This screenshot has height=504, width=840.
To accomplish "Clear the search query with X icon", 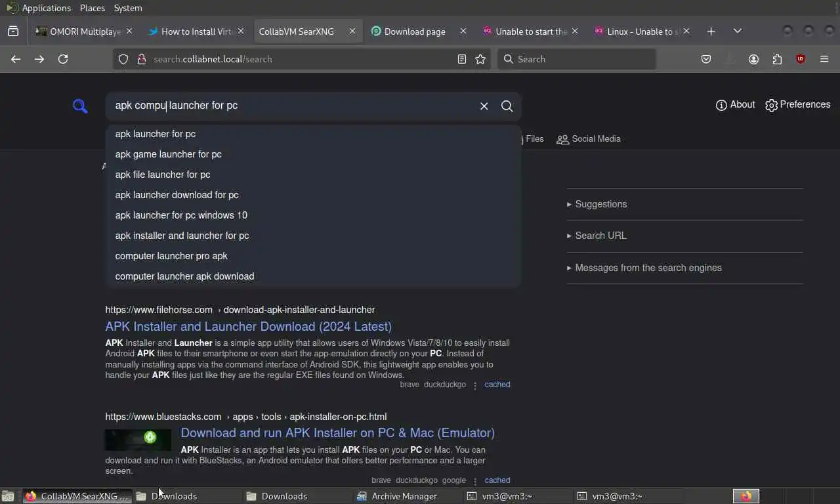I will click(x=484, y=106).
